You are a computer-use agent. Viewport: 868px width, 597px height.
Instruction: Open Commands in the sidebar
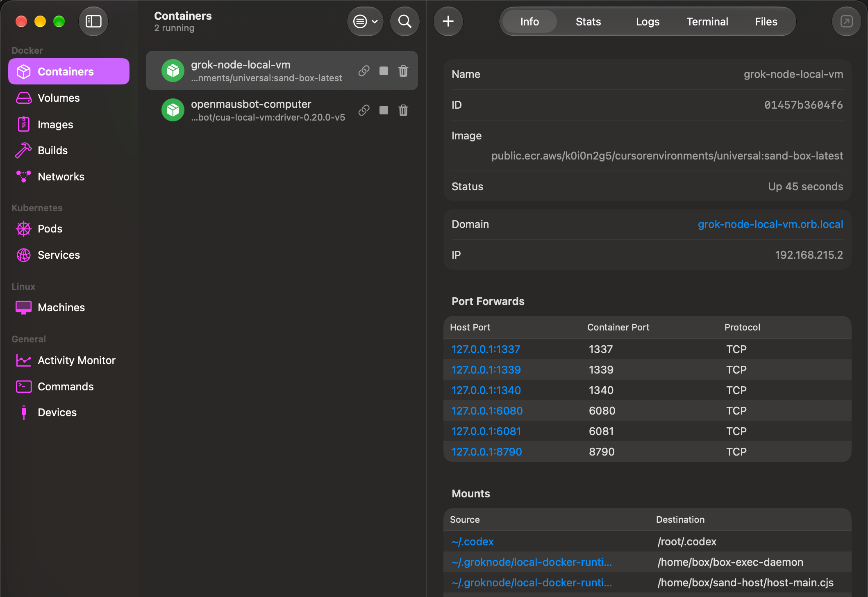point(69,387)
